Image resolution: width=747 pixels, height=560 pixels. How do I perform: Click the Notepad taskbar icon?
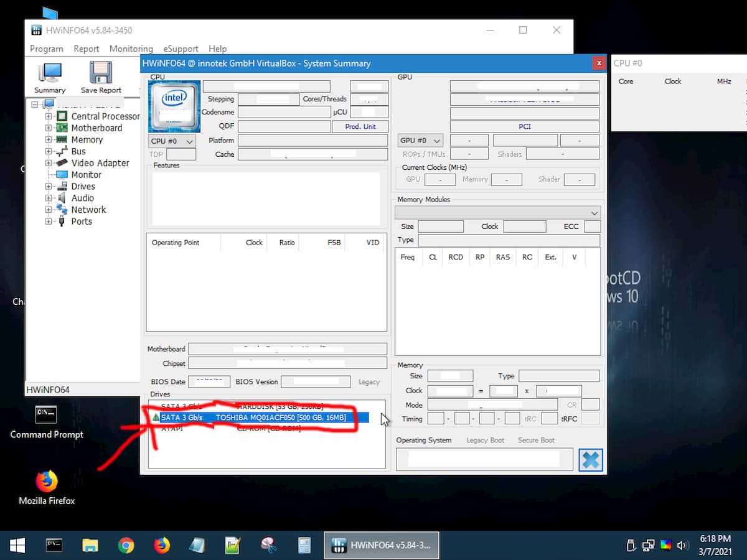[x=197, y=546]
